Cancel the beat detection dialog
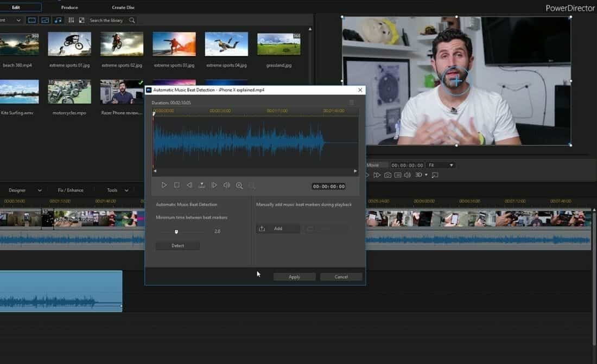This screenshot has width=597, height=364. [341, 277]
